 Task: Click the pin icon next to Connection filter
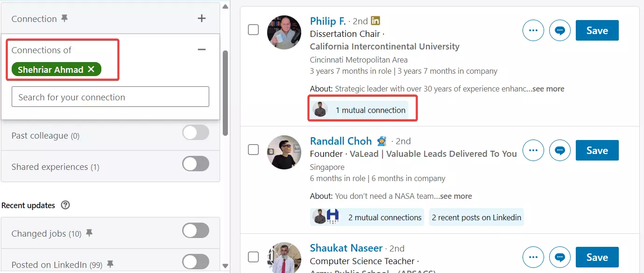coord(65,18)
